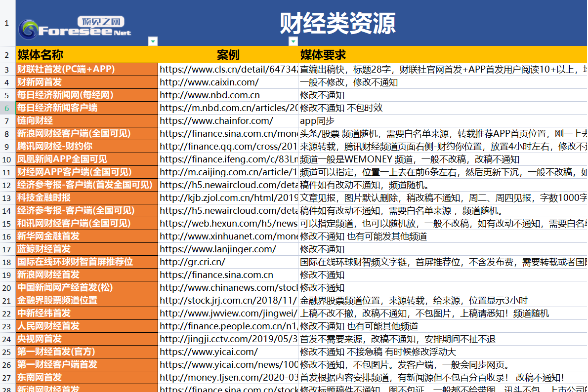The width and height of the screenshot is (588, 392).
Task: Open the www.lanjinger.com link
Action: point(218,249)
